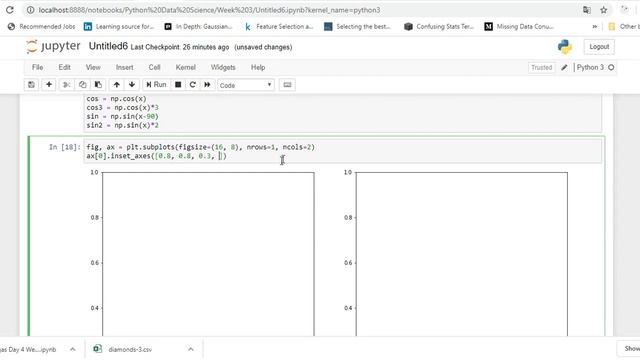This screenshot has height=360, width=640.
Task: Move the selected cell down
Action: (132, 85)
